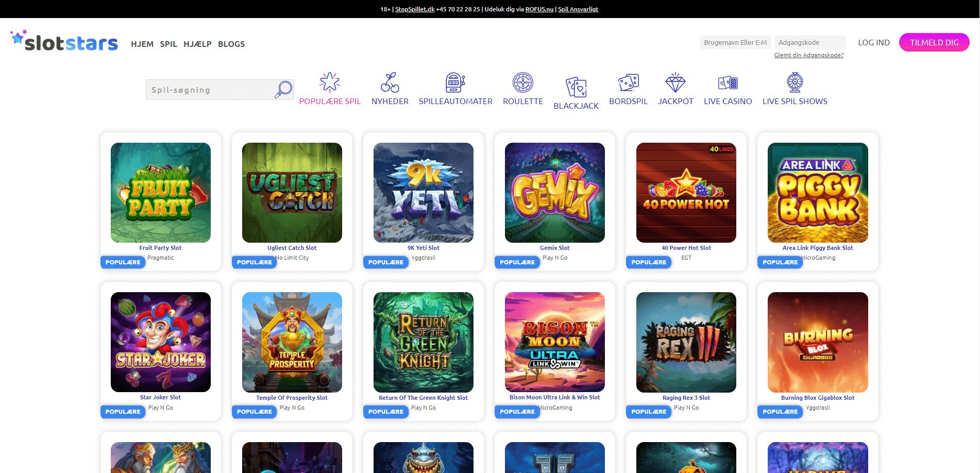This screenshot has width=980, height=473.
Task: Click the search magnifier icon
Action: pos(283,89)
